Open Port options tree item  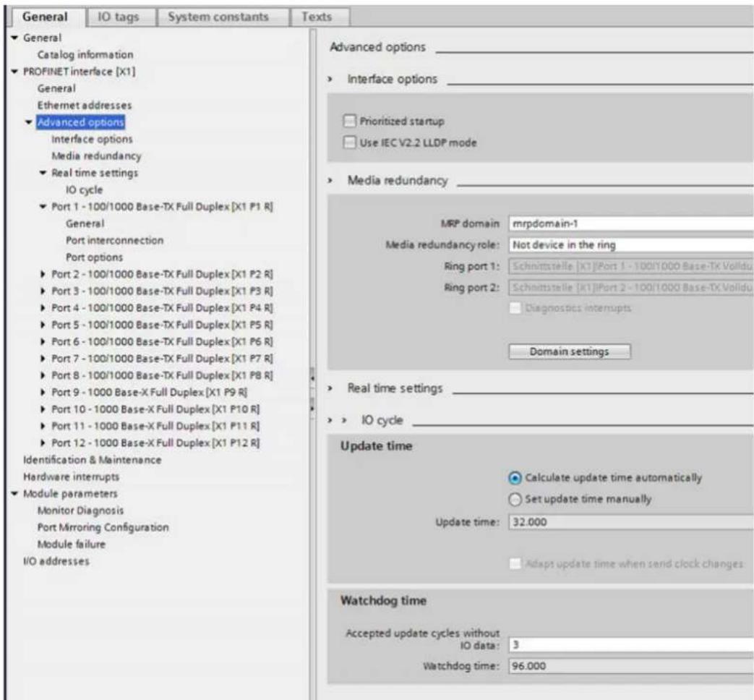click(94, 257)
